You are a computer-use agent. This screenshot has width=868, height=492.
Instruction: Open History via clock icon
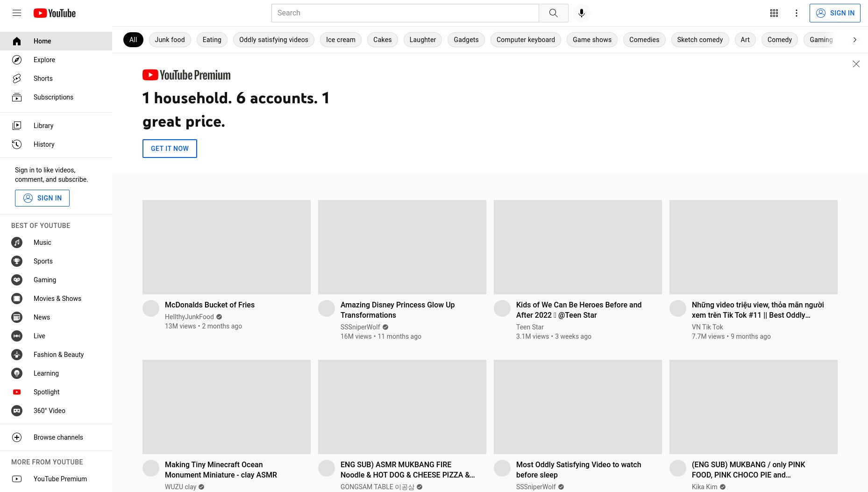point(17,144)
